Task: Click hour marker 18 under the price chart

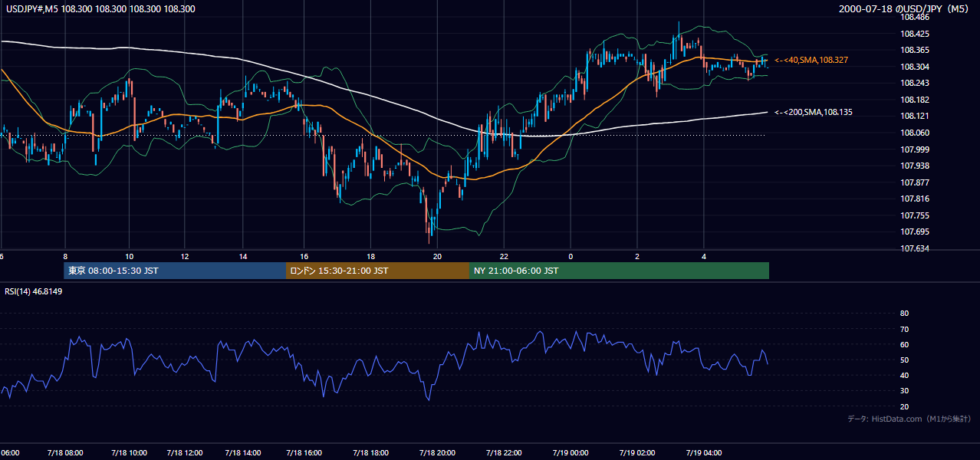Action: point(370,256)
